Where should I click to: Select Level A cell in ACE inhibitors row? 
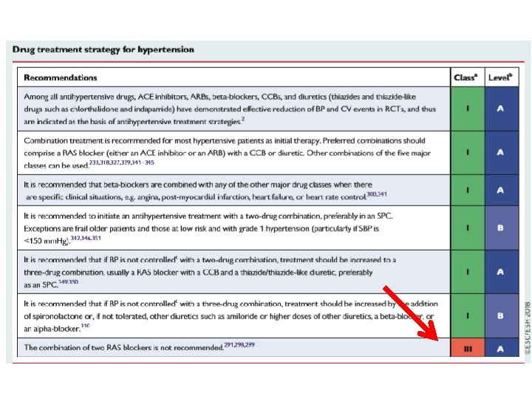(502, 109)
